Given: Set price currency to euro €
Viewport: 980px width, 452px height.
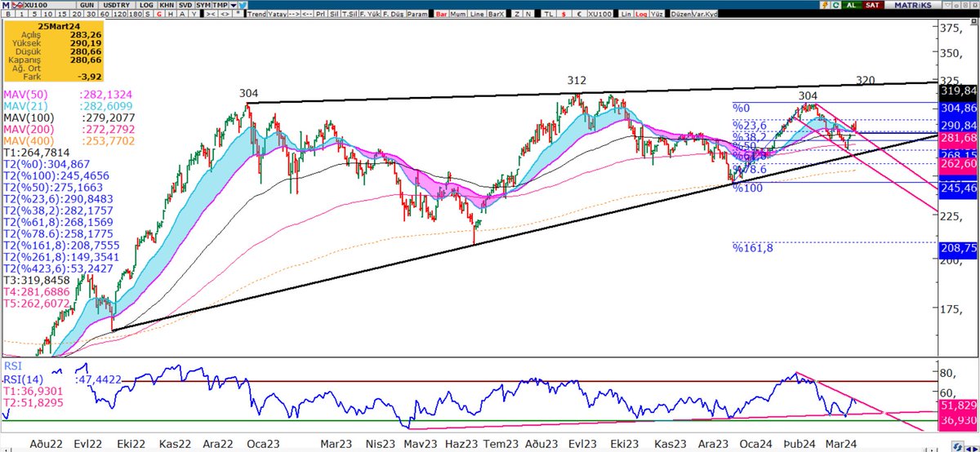Looking at the screenshot, I should tap(579, 14).
